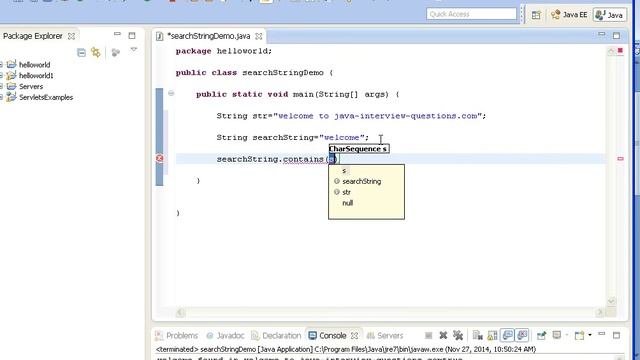This screenshot has height=360, width=640.
Task: Click the Java file icon on editor tab
Action: 160,36
